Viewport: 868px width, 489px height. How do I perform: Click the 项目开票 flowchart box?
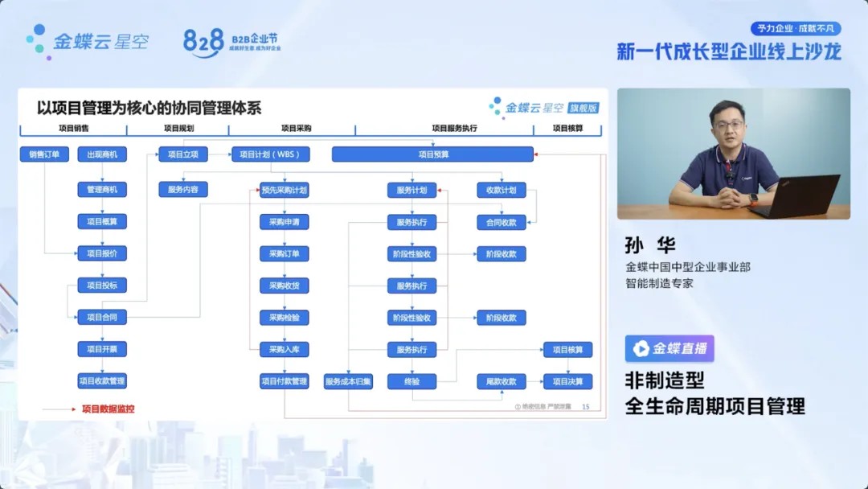[x=102, y=349]
